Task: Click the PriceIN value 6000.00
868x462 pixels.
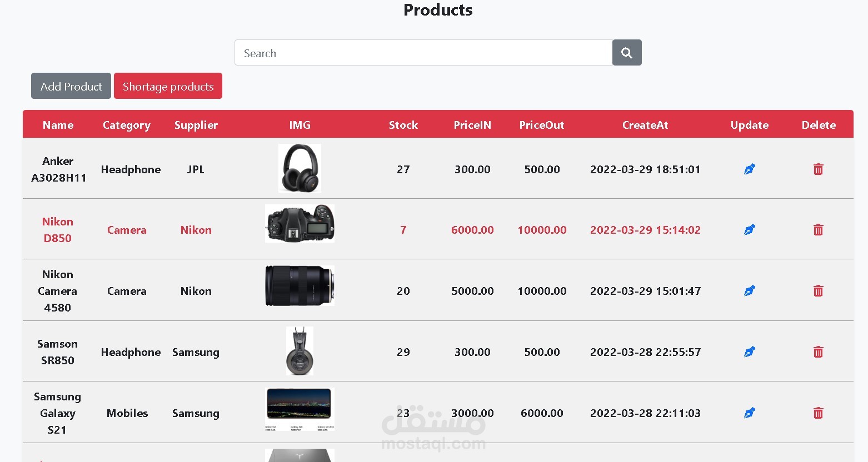Action: pos(472,230)
